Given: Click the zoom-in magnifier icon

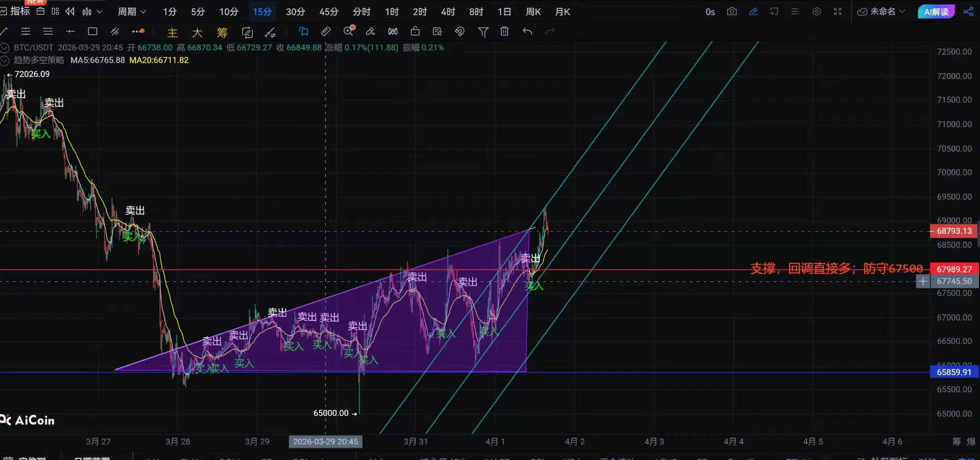Looking at the screenshot, I should tap(349, 31).
